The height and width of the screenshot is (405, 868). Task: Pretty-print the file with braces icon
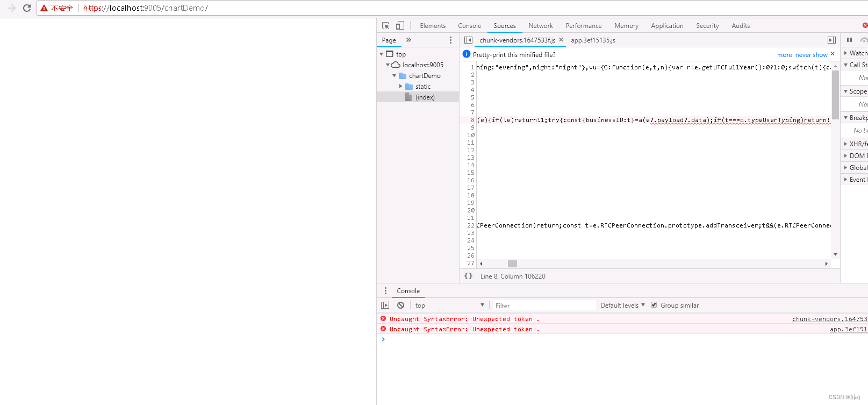(468, 276)
